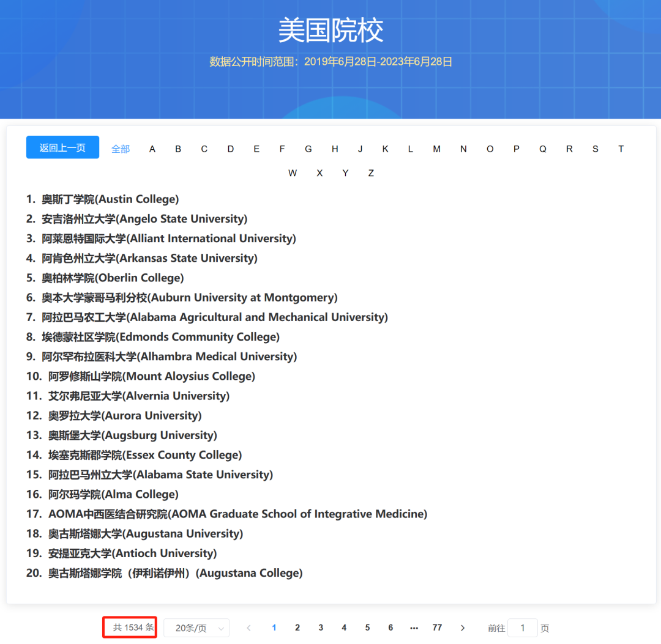This screenshot has height=644, width=661.
Task: Go to page 77 of results
Action: (437, 627)
